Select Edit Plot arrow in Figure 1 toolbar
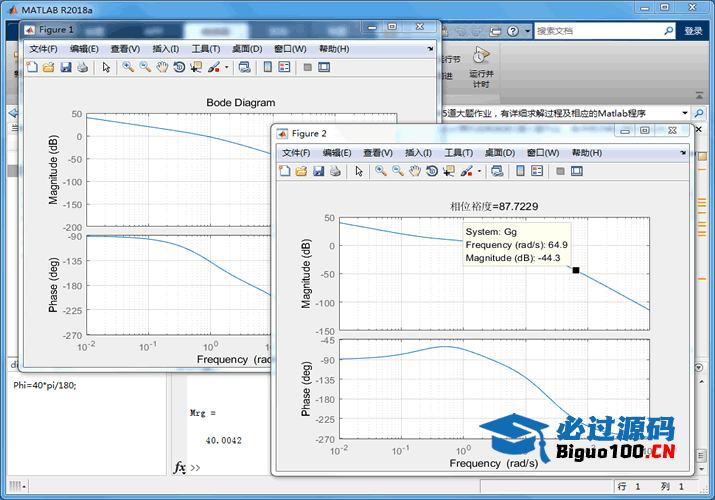 tap(106, 67)
